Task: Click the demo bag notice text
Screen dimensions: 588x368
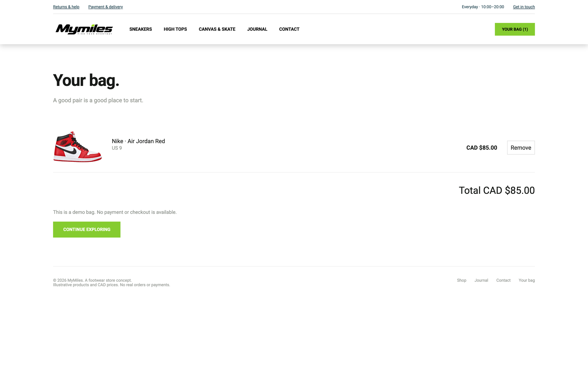Action: [115, 212]
